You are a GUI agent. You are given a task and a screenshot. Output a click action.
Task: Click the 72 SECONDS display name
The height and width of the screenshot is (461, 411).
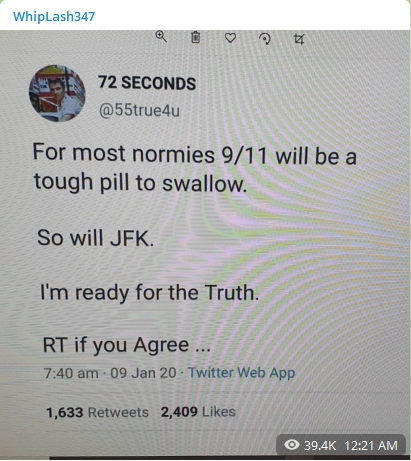tap(147, 83)
